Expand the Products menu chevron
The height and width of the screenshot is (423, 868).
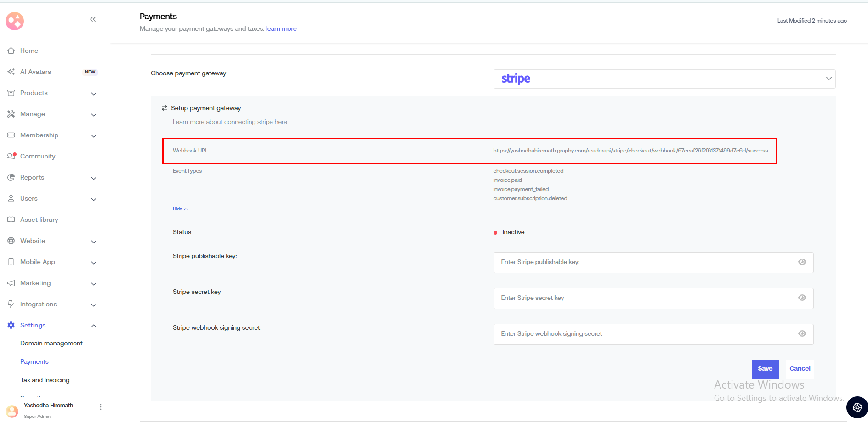(94, 94)
